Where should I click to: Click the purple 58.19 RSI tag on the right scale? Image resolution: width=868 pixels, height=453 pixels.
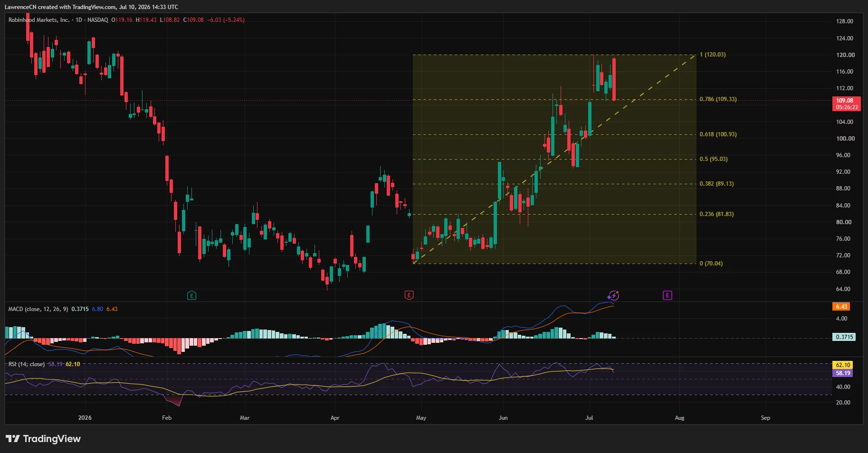[842, 373]
